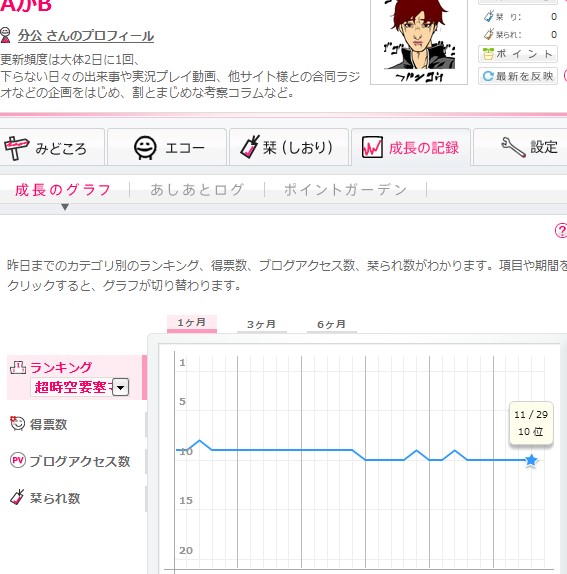Select the 栞られ数 graph option
Image resolution: width=567 pixels, height=574 pixels.
55,498
